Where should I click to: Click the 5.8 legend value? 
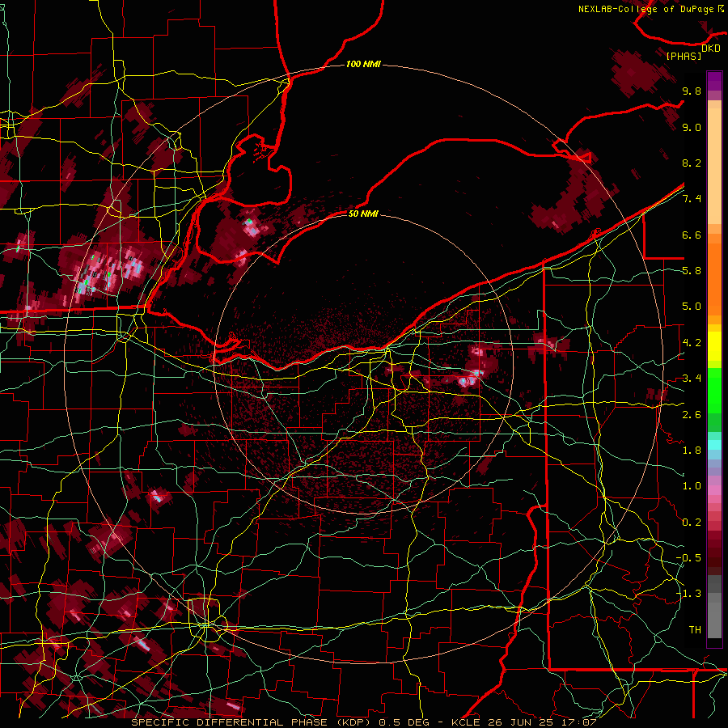(x=692, y=271)
